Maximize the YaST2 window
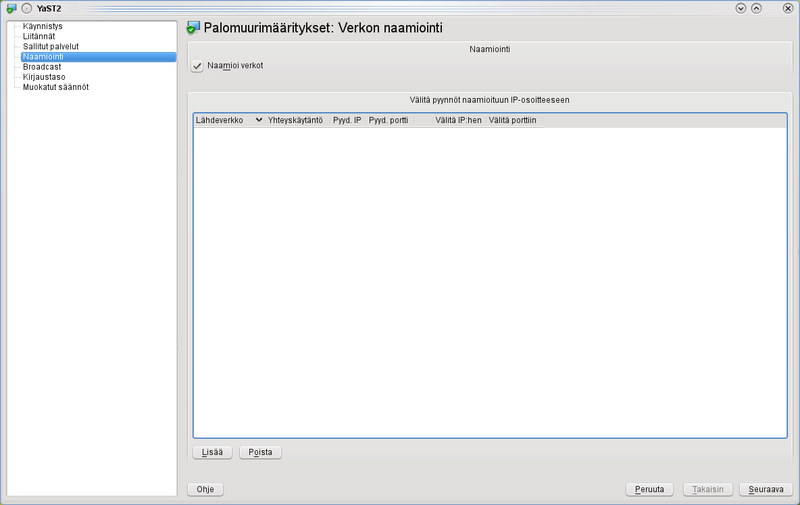The height and width of the screenshot is (505, 800). (757, 8)
